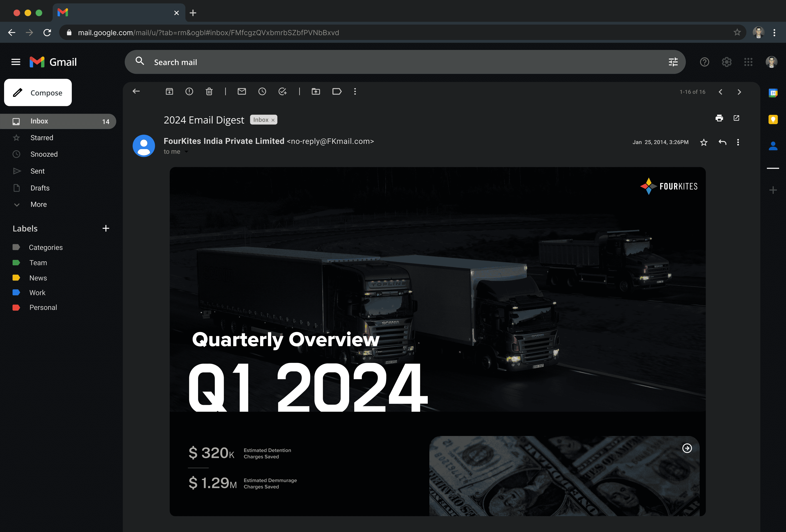This screenshot has width=786, height=532.
Task: Open Google Keep side panel
Action: [773, 119]
